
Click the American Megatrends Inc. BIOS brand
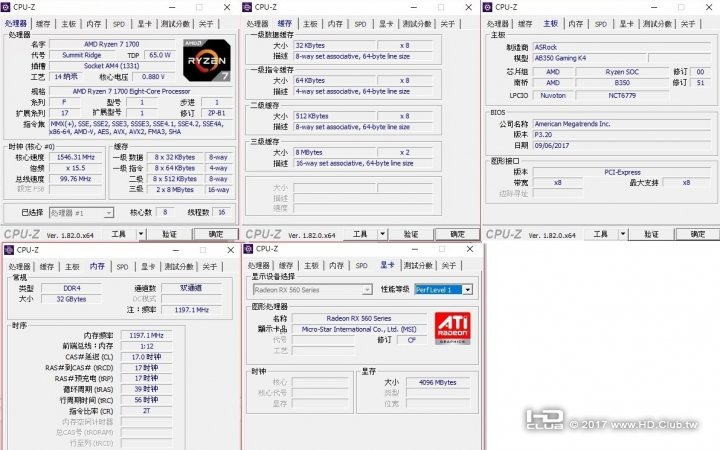621,124
